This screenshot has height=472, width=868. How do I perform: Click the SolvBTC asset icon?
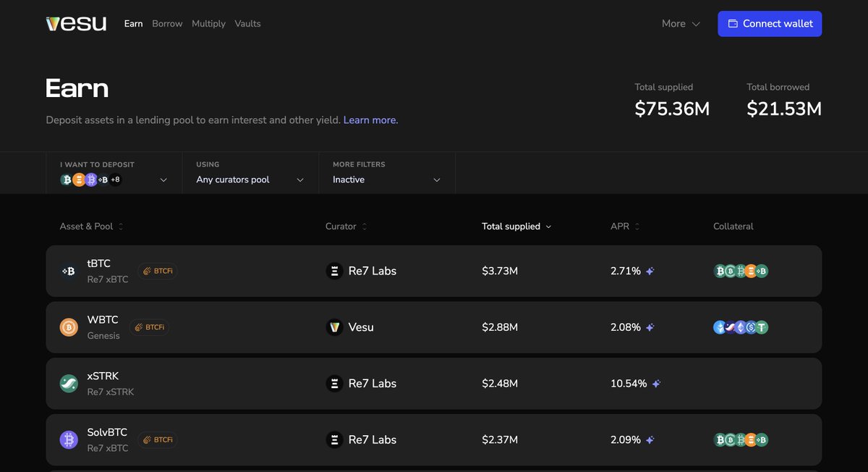point(69,439)
